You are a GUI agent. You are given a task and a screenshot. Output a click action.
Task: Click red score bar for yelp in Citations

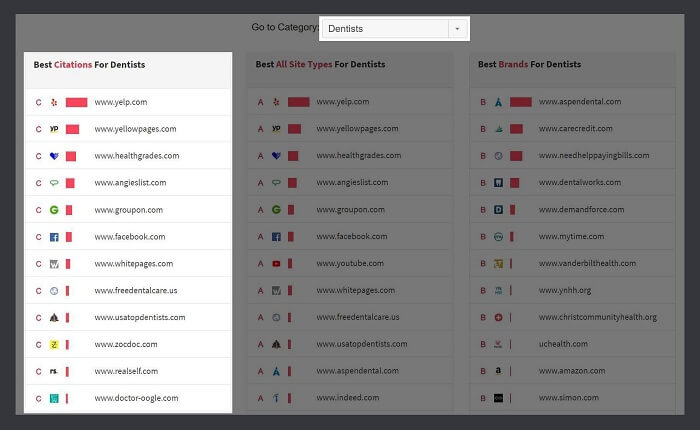[76, 102]
